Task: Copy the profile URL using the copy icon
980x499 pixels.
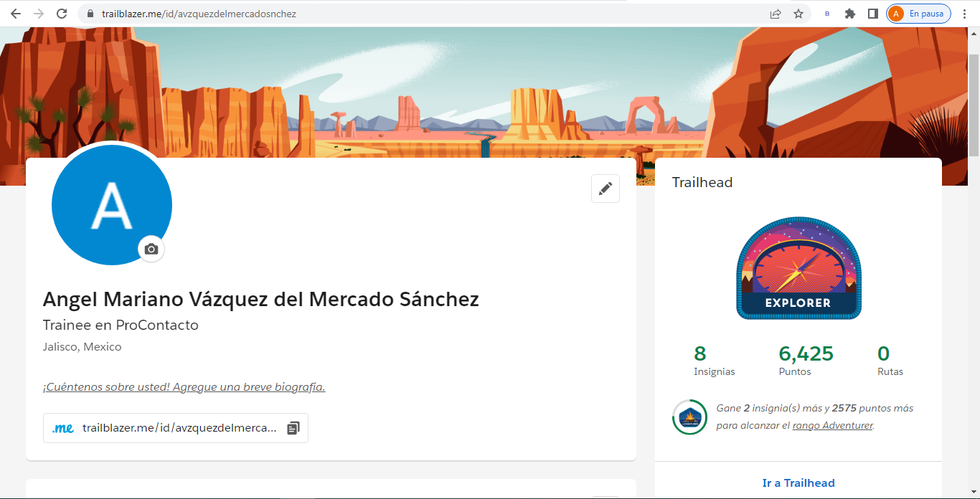Action: (292, 427)
